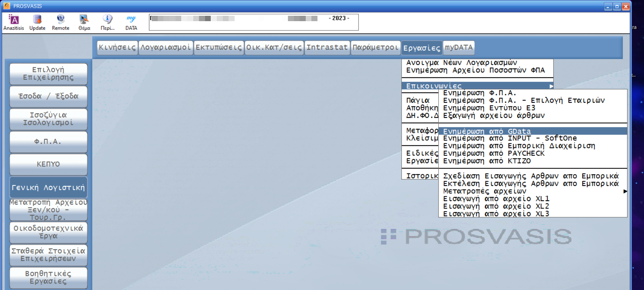
Task: Choose Ενημέρωση από PAYCHECK option
Action: point(494,153)
